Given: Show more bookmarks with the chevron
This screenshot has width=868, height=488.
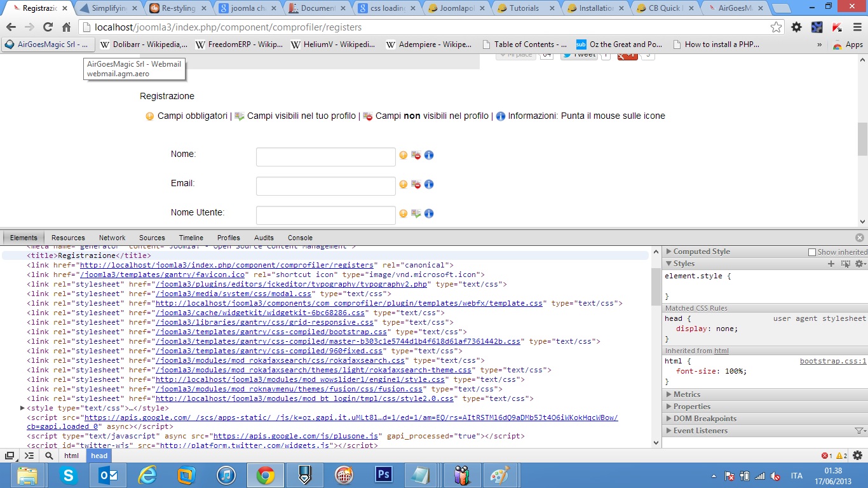Looking at the screenshot, I should (x=819, y=44).
